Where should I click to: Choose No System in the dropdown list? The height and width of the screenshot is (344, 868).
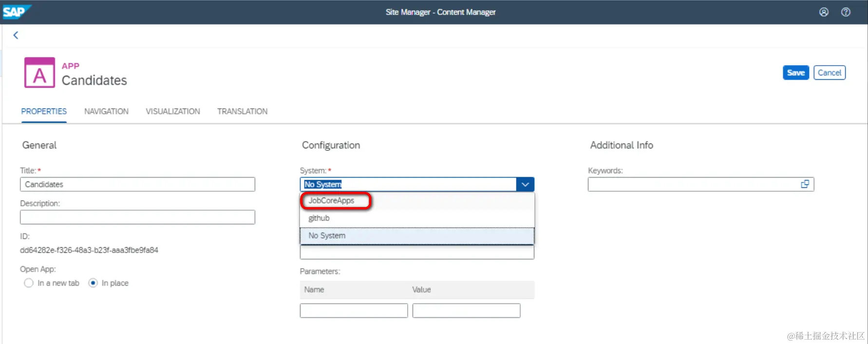(x=417, y=235)
